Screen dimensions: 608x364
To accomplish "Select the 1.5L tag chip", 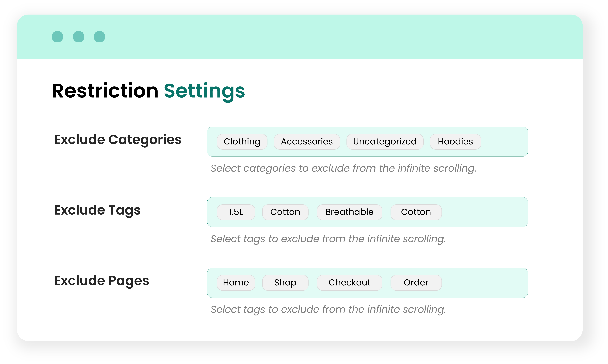I will pyautogui.click(x=236, y=212).
